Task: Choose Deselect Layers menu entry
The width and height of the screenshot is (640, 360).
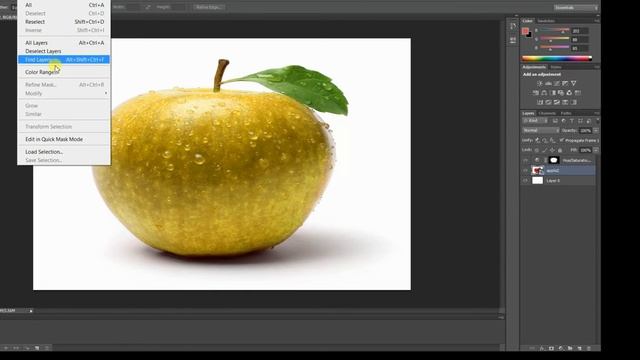Action: tap(64, 51)
